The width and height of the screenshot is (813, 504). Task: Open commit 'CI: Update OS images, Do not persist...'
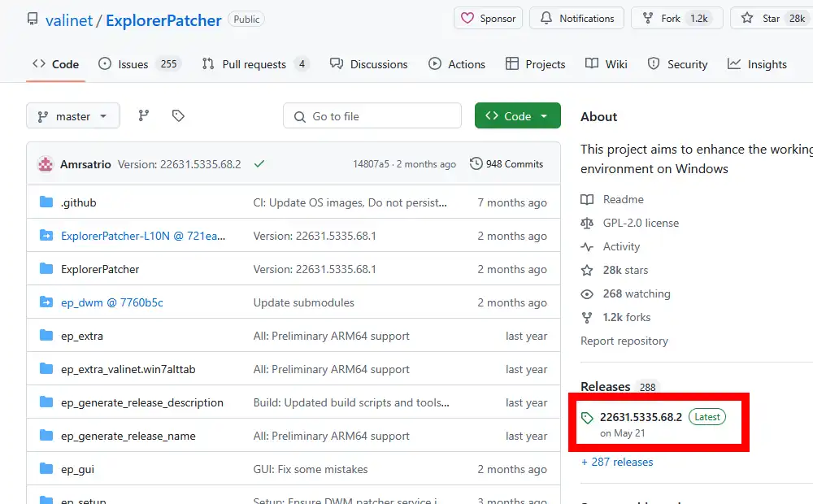(x=350, y=202)
